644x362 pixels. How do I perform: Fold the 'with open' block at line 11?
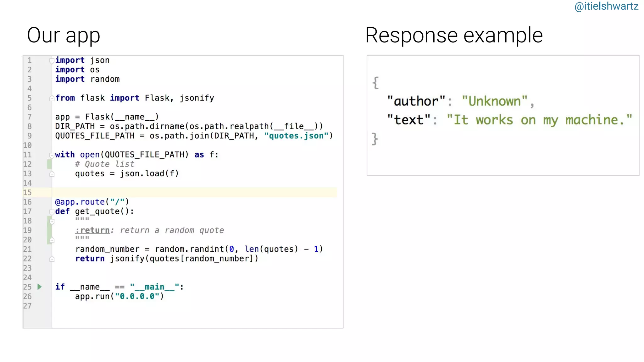point(52,155)
